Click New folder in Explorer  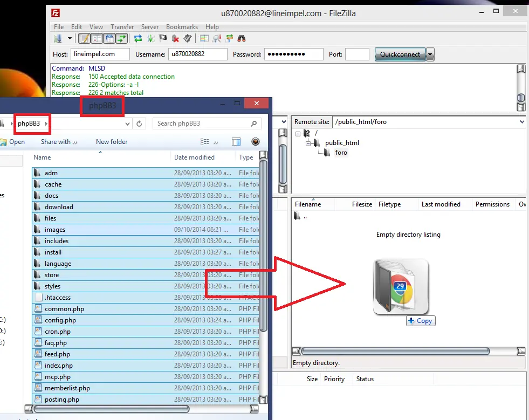coord(112,142)
